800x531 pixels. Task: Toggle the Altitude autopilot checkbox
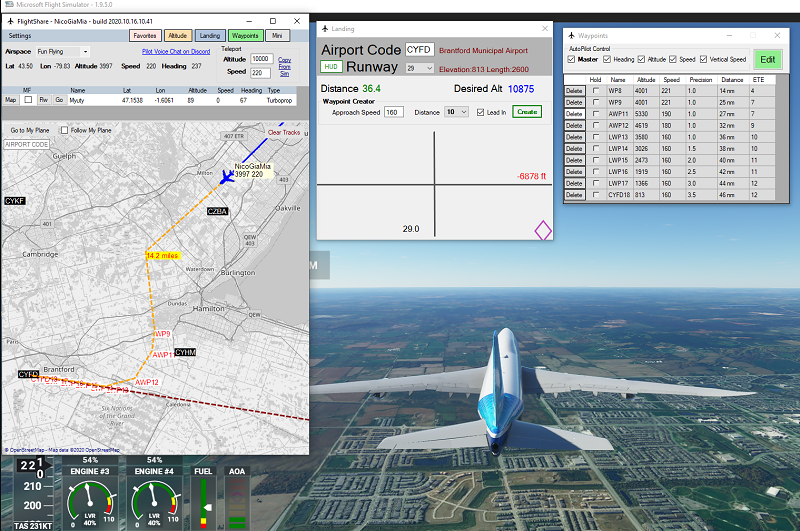[x=641, y=60]
